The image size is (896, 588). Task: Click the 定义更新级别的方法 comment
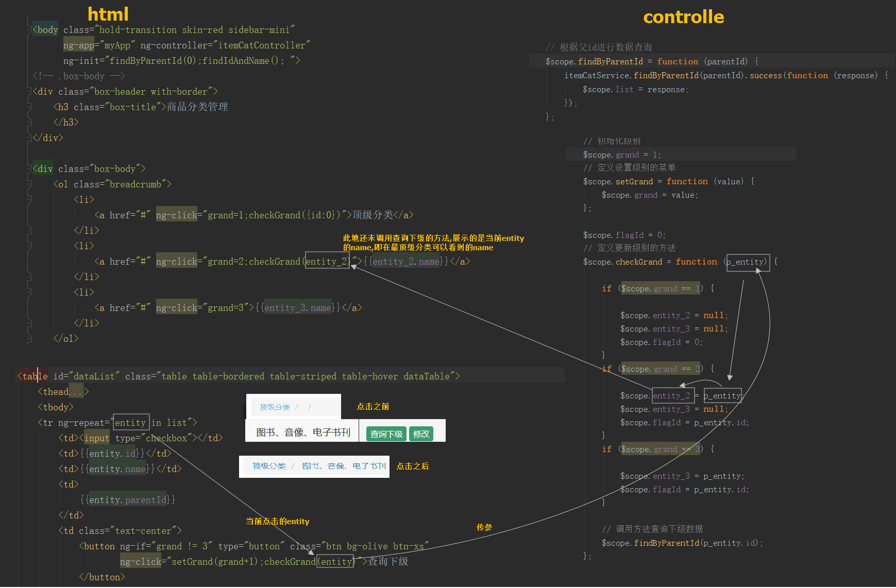pyautogui.click(x=629, y=248)
